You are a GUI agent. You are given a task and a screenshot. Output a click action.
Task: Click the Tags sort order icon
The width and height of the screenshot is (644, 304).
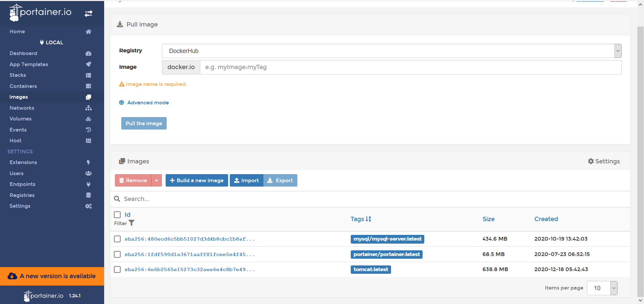pyautogui.click(x=369, y=219)
